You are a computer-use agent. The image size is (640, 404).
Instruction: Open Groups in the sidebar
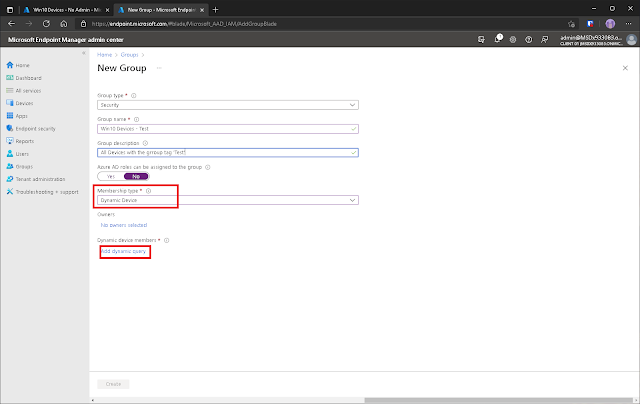[x=19, y=166]
